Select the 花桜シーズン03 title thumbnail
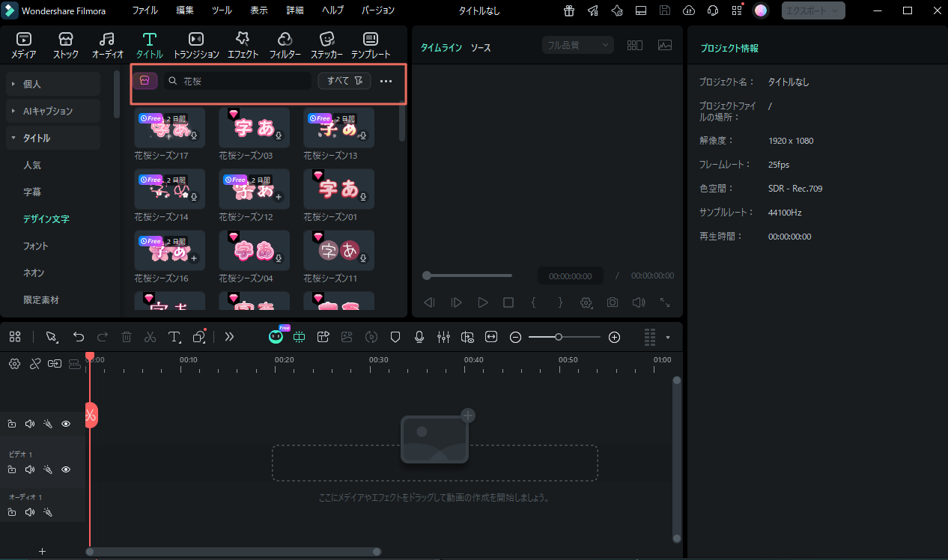The image size is (948, 560). pos(254,127)
